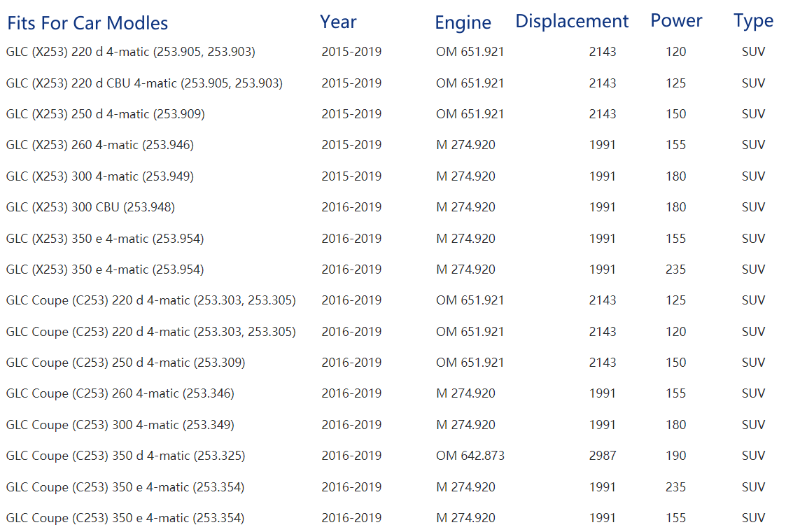786x532 pixels.
Task: Select GLC (X253) 260 4-matic (253.946) model
Action: (x=99, y=145)
